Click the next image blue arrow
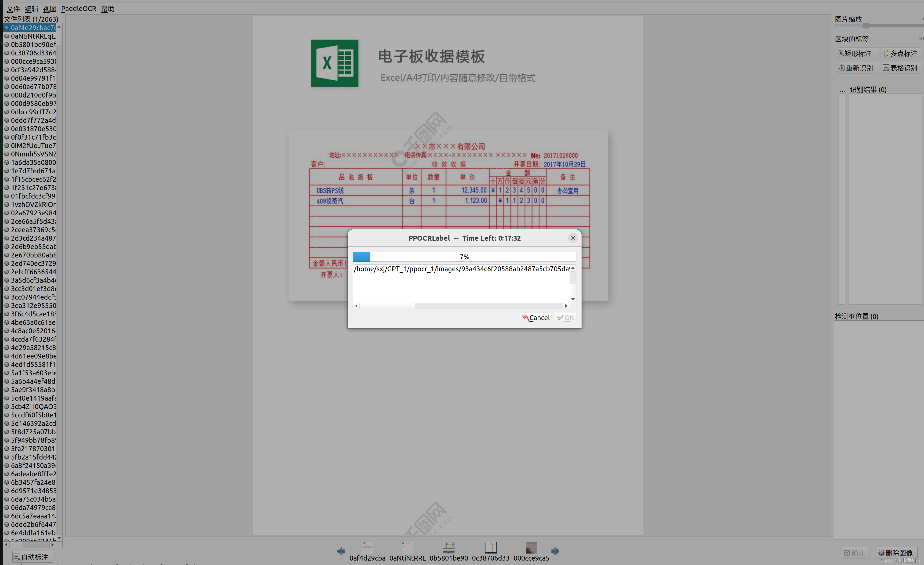 555,551
